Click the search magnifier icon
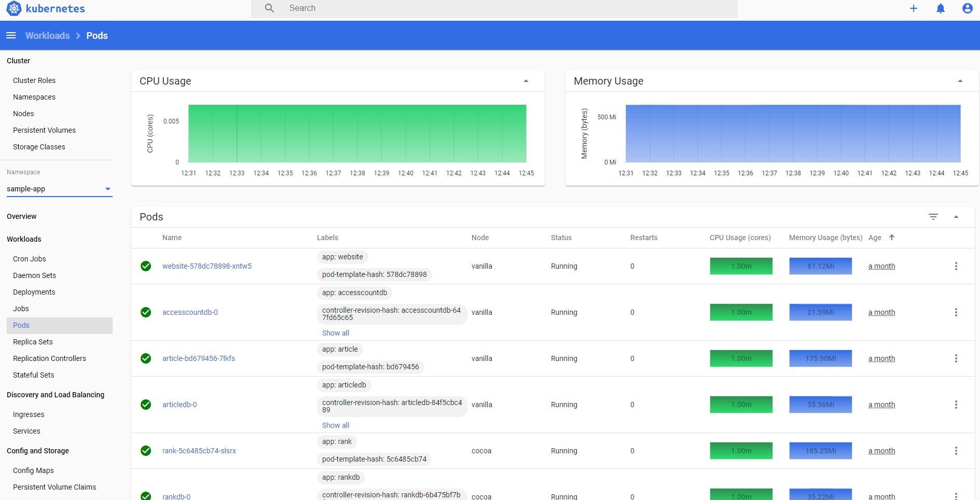The height and width of the screenshot is (500, 980). (269, 8)
